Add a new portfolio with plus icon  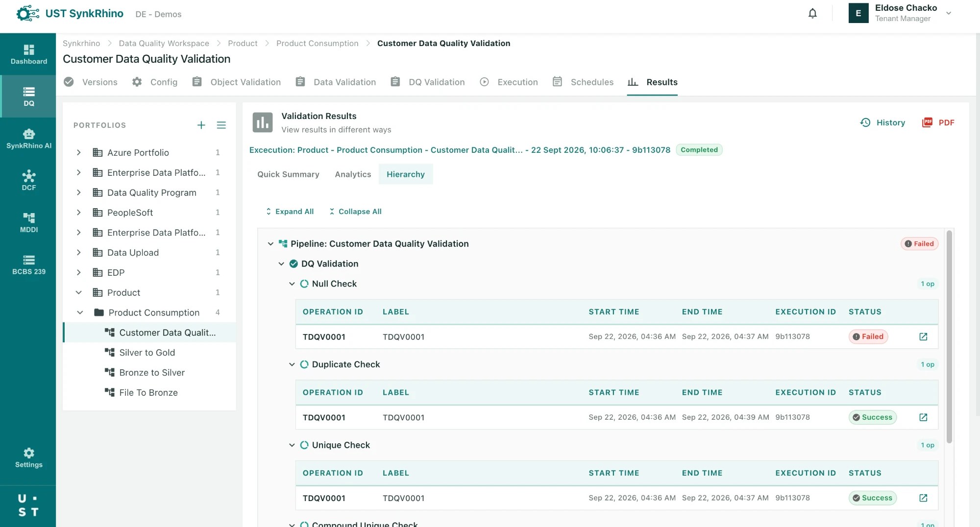click(x=201, y=125)
